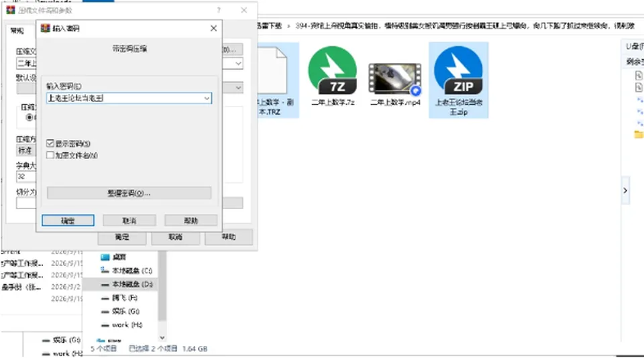Click the U盘 entry in right panel
The height and width of the screenshot is (358, 644).
635,46
